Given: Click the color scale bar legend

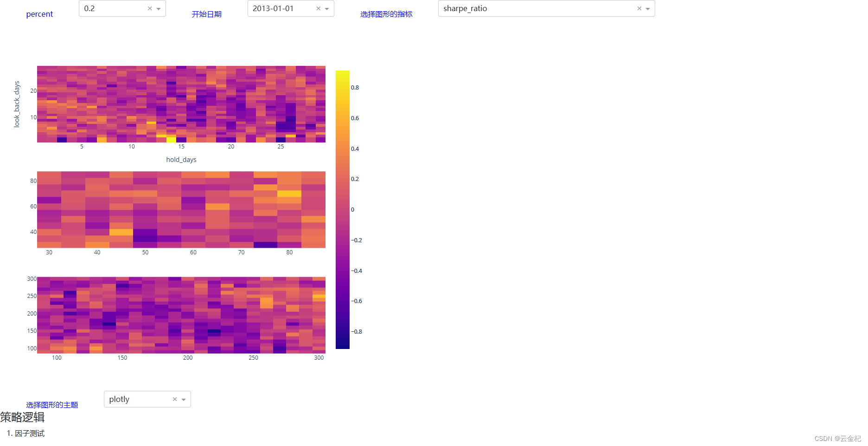Looking at the screenshot, I should [x=343, y=209].
